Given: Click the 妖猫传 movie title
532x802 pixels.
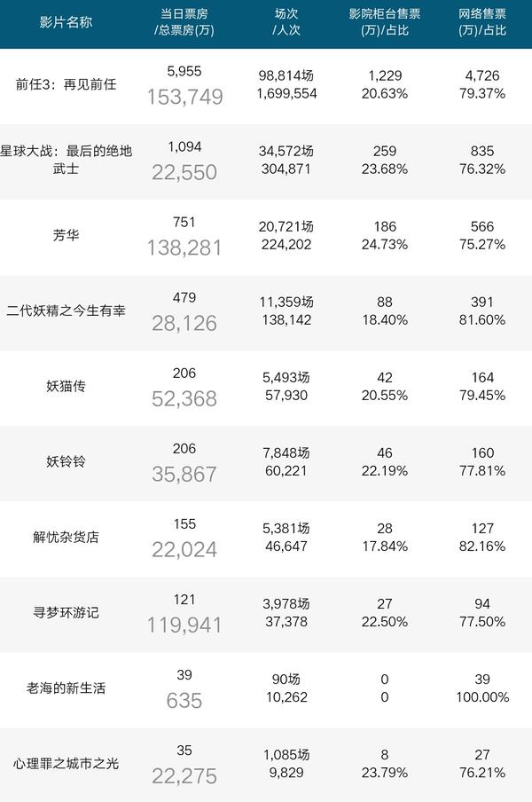Looking at the screenshot, I should click(66, 387).
